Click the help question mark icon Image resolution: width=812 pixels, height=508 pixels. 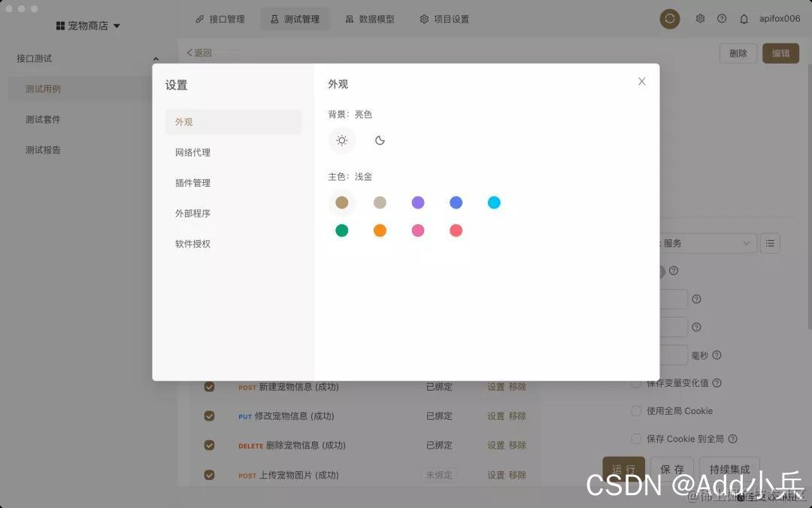coord(723,18)
